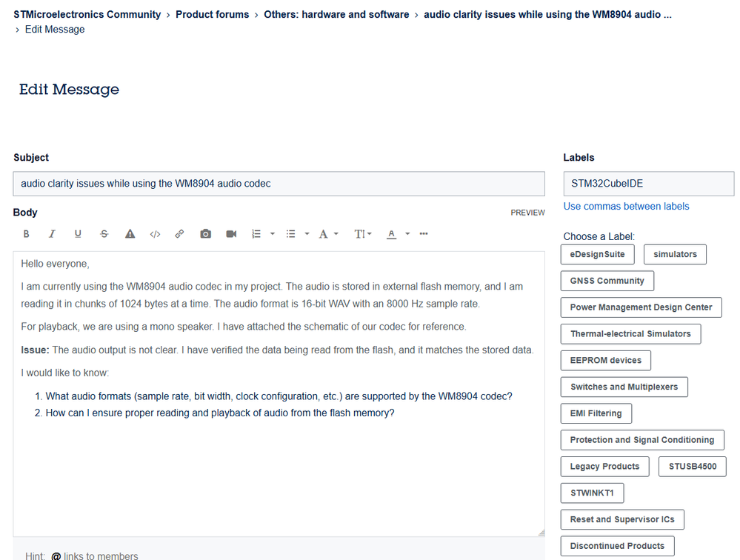The width and height of the screenshot is (740, 560).
Task: Select the simulators label
Action: (675, 254)
